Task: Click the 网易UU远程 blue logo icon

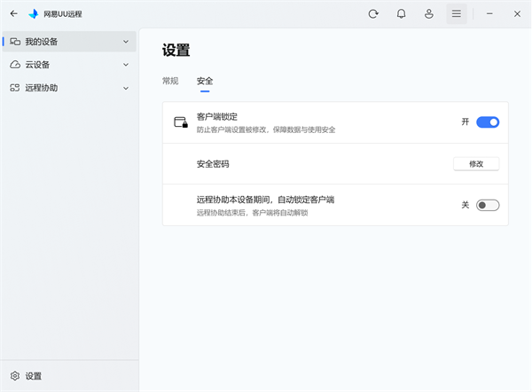Action: click(x=34, y=13)
